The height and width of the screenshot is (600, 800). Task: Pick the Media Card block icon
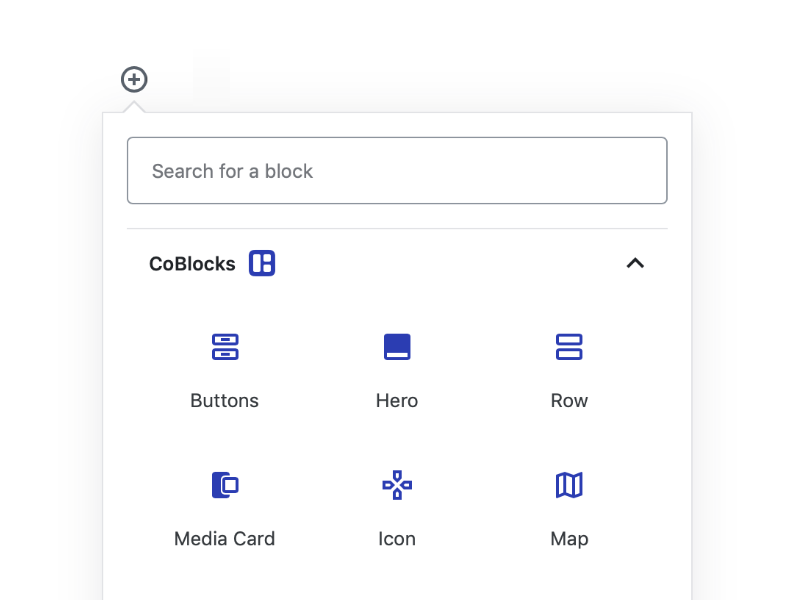(225, 485)
